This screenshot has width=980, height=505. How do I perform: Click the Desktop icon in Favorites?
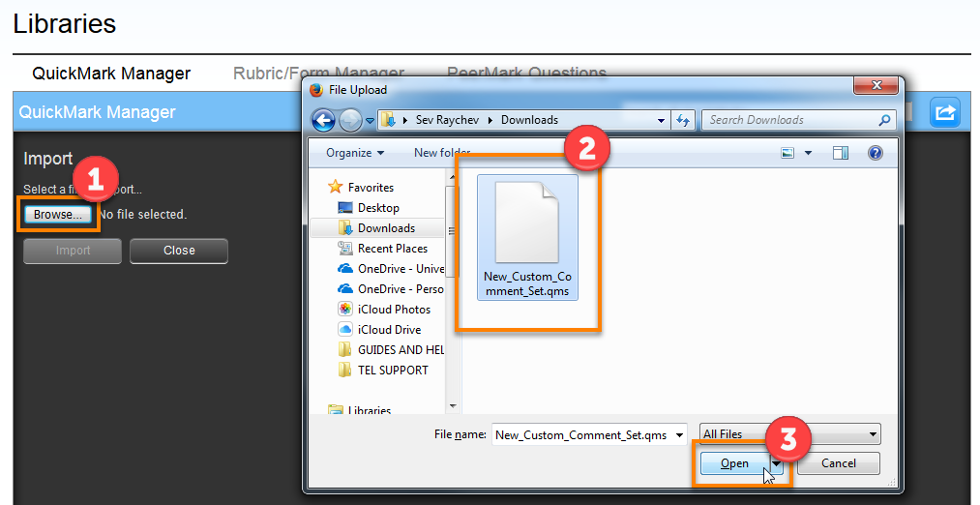[345, 207]
